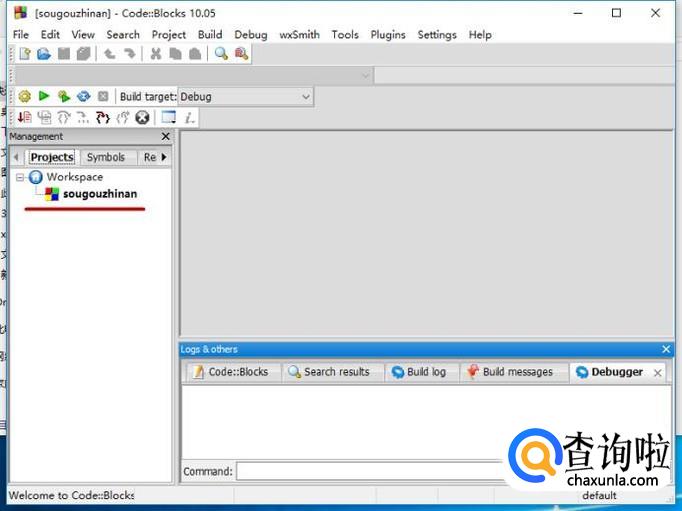Switch to the Symbols tab
Viewport: 682px width, 511px height.
click(106, 157)
